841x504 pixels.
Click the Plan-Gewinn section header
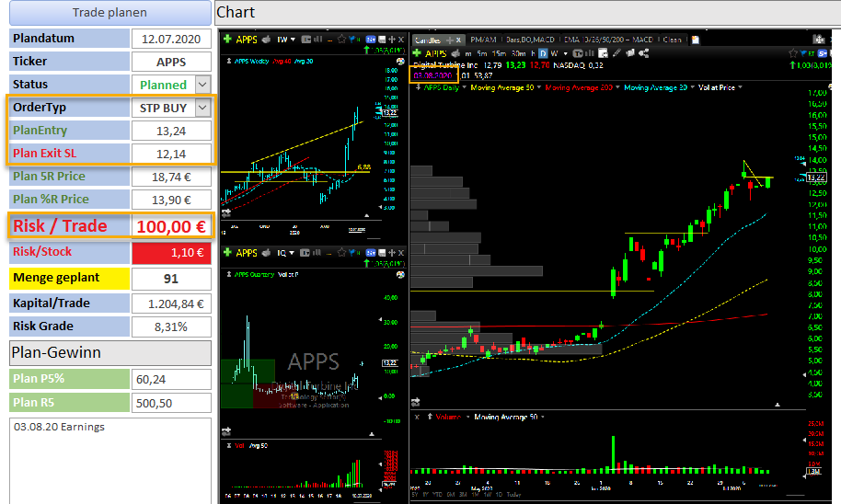[x=109, y=352]
